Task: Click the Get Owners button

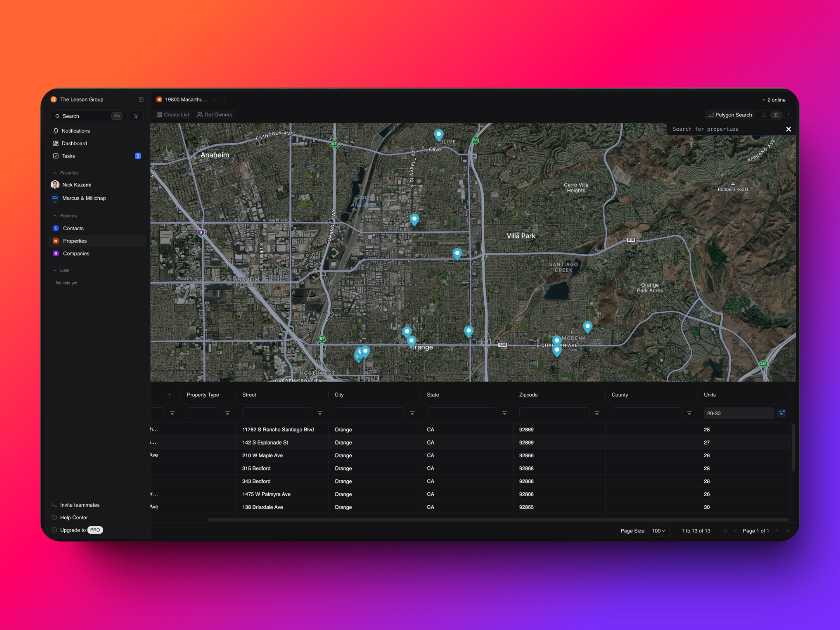Action: [215, 115]
